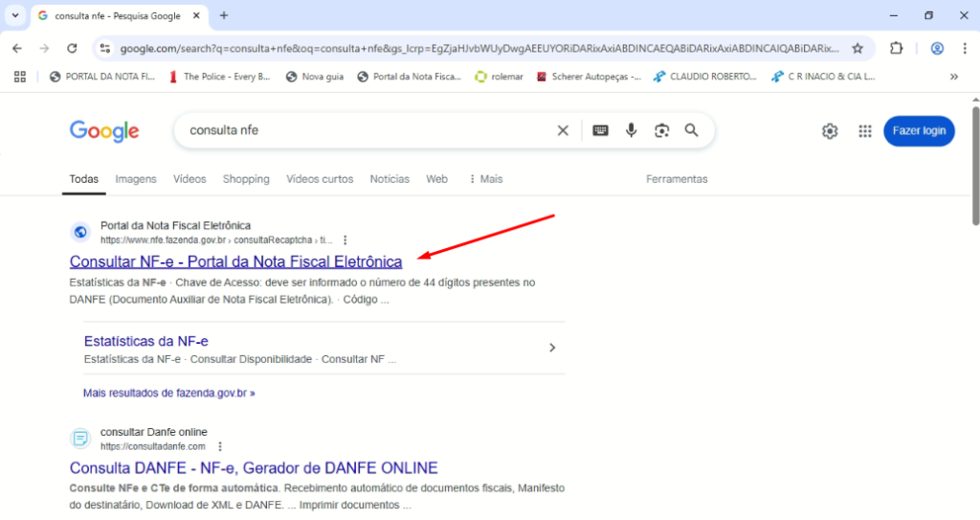Open a new browser tab

[x=224, y=15]
